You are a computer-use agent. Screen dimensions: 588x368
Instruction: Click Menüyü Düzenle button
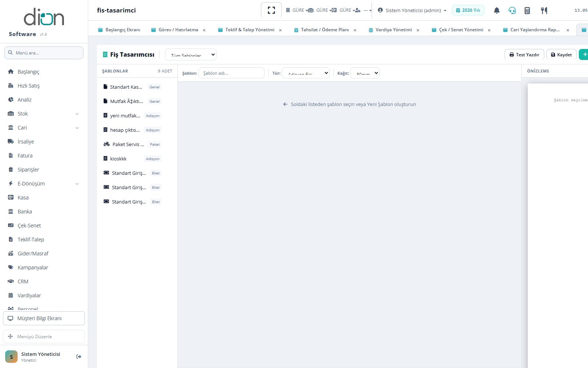click(44, 336)
